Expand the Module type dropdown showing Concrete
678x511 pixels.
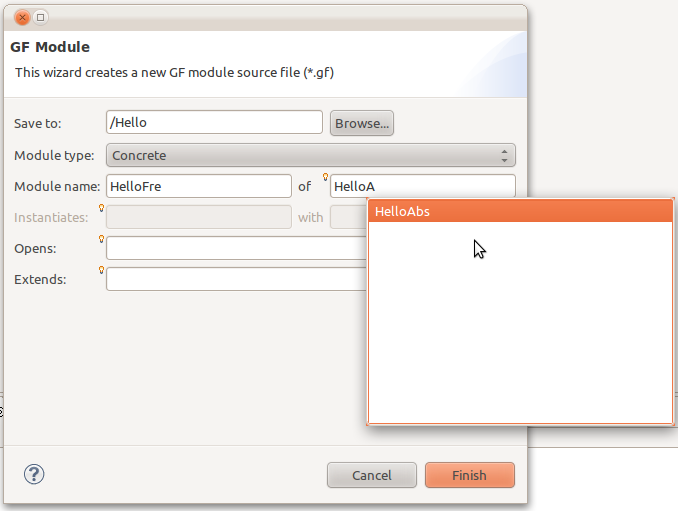click(x=310, y=155)
